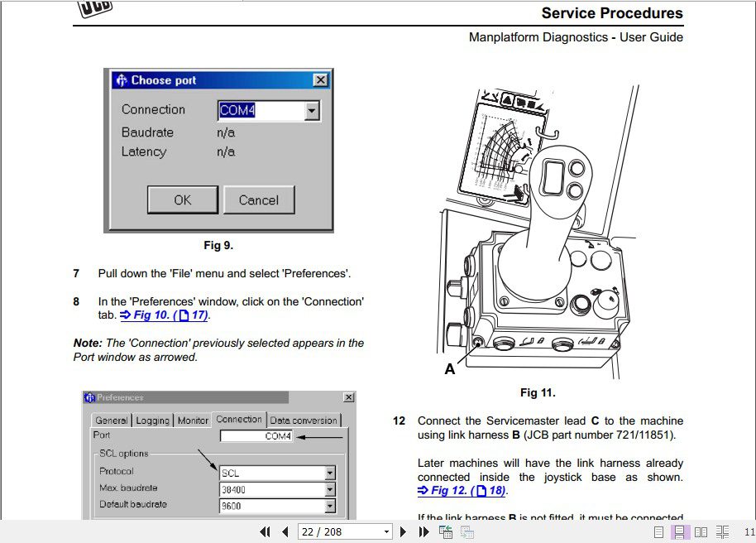Viewport: 756px width, 543px height.
Task: Go to the previous page
Action: click(285, 532)
